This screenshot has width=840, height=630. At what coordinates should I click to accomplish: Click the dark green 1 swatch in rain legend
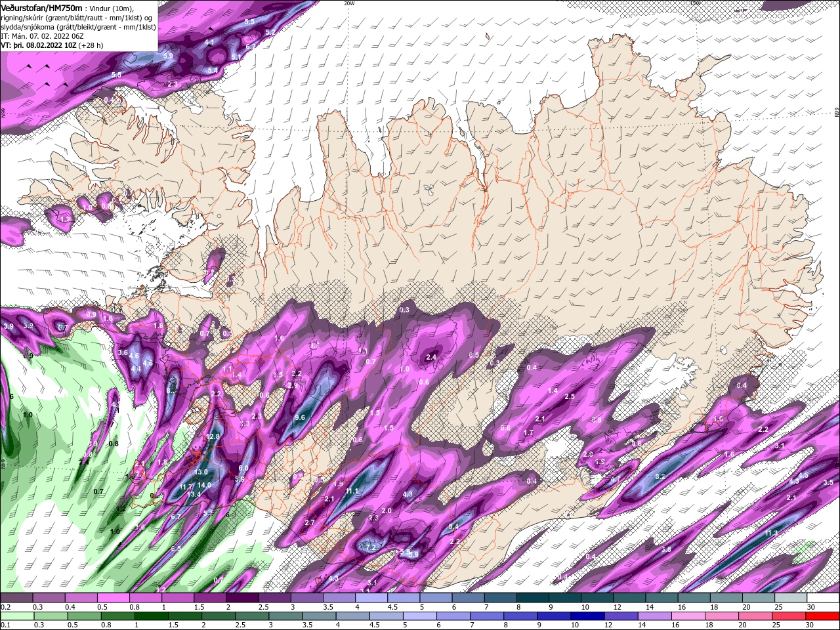(151, 616)
